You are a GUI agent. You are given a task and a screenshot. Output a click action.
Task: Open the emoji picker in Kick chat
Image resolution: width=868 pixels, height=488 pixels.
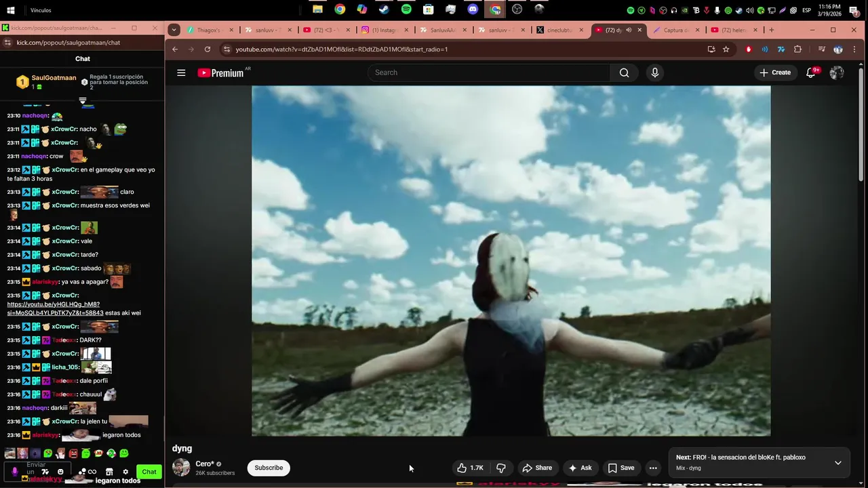click(x=60, y=472)
